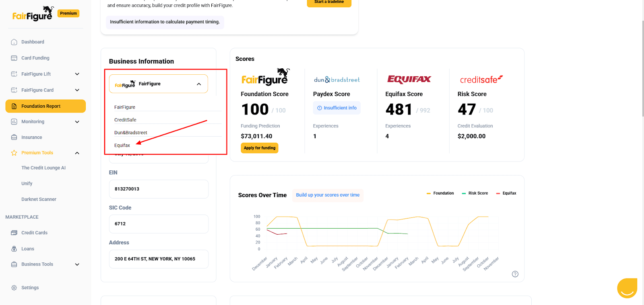The image size is (644, 305).
Task: Expand the Business Tools submenu chevron
Action: click(77, 264)
